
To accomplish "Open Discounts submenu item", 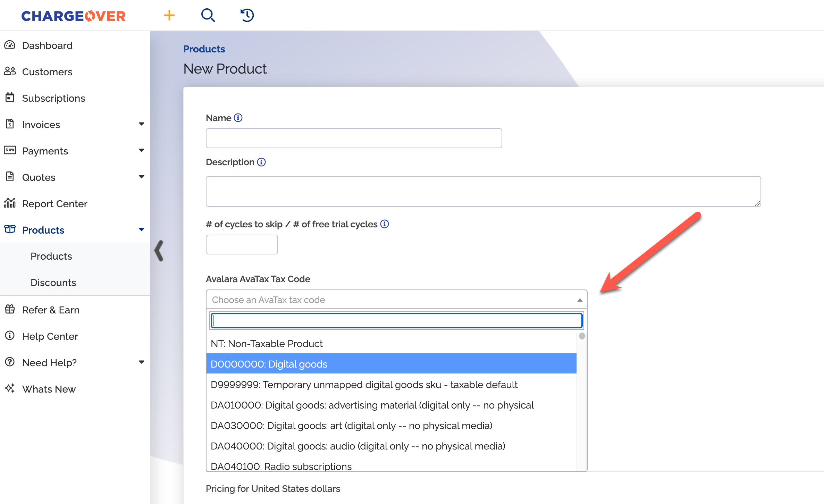I will (53, 283).
